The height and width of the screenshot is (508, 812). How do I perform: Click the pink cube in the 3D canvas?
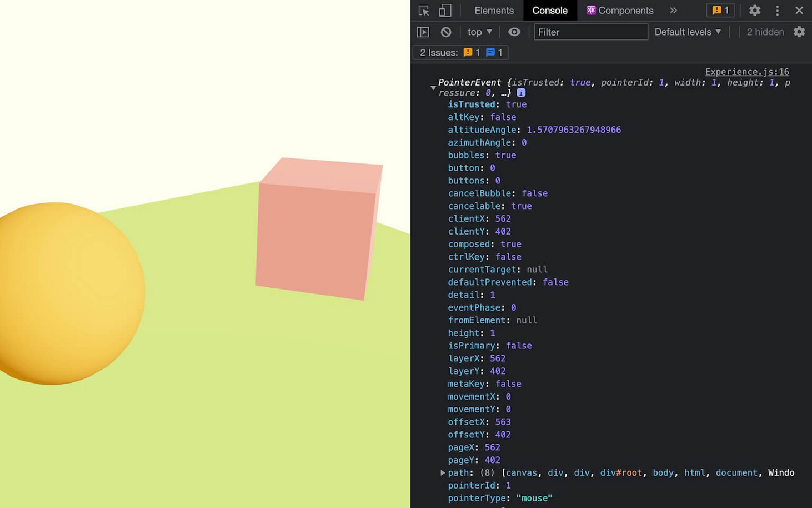[x=319, y=229]
